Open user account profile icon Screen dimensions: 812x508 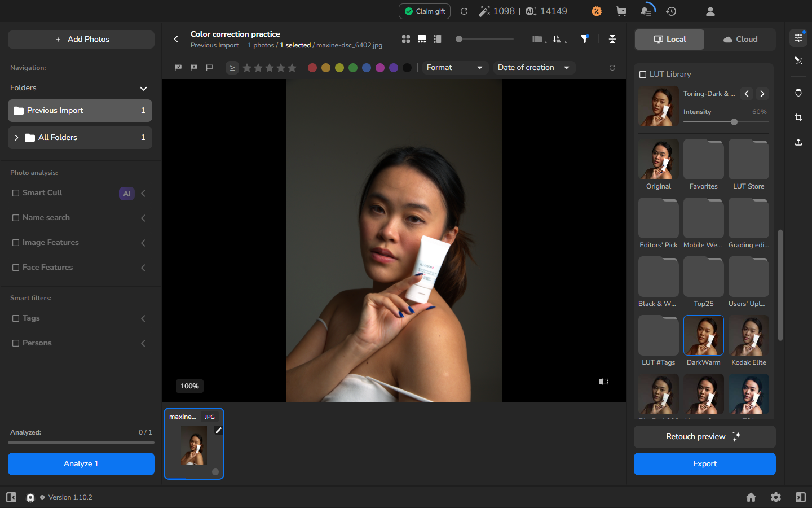tap(710, 11)
